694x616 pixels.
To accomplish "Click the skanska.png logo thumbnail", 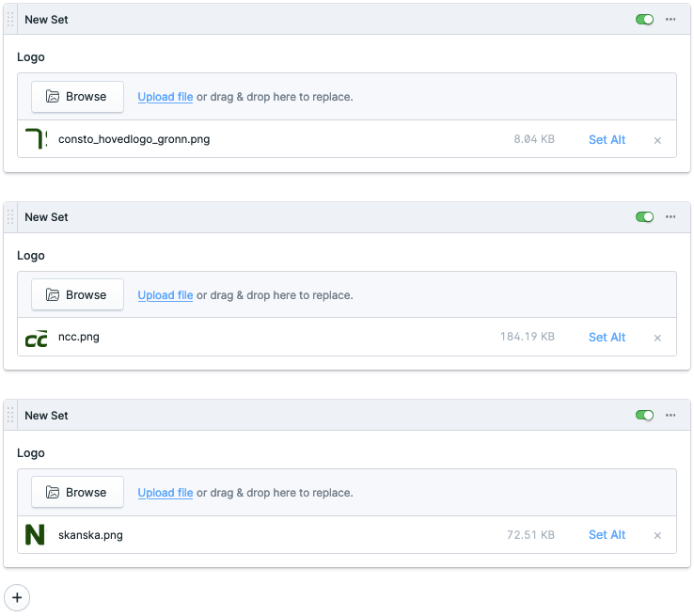I will 36,535.
